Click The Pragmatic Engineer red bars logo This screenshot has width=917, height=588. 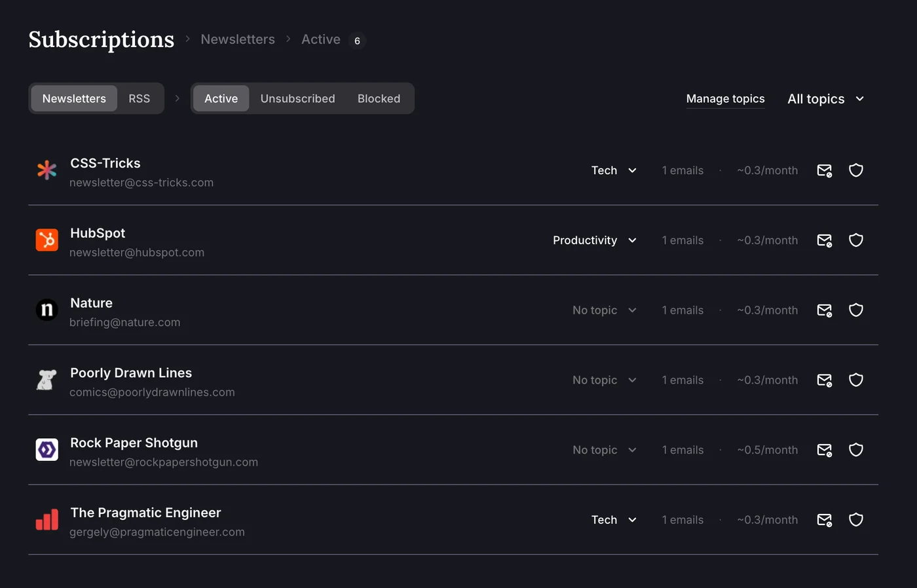tap(47, 520)
